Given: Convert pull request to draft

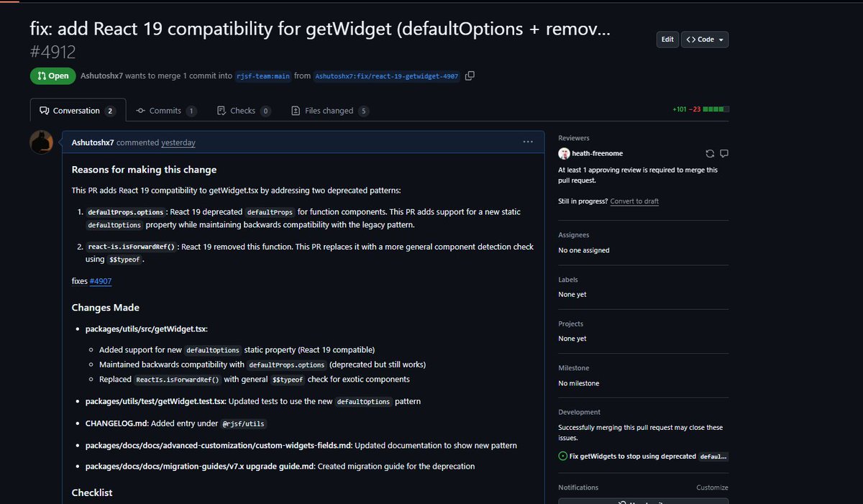Looking at the screenshot, I should coord(634,201).
